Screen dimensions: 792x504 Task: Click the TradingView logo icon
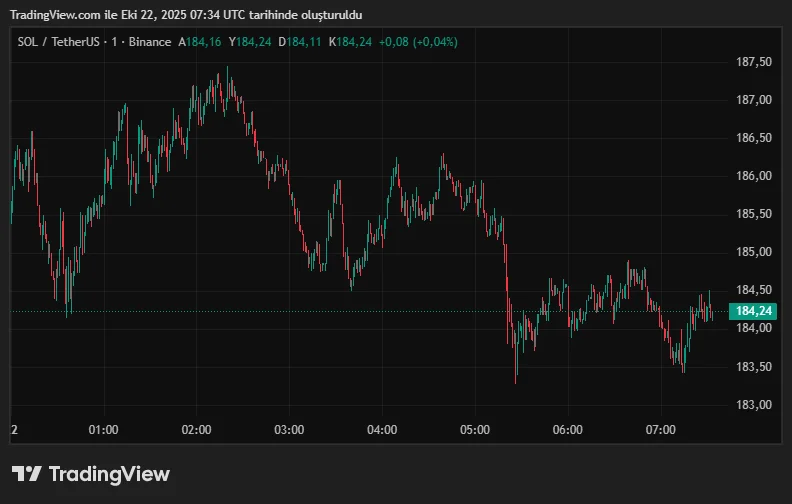click(26, 474)
